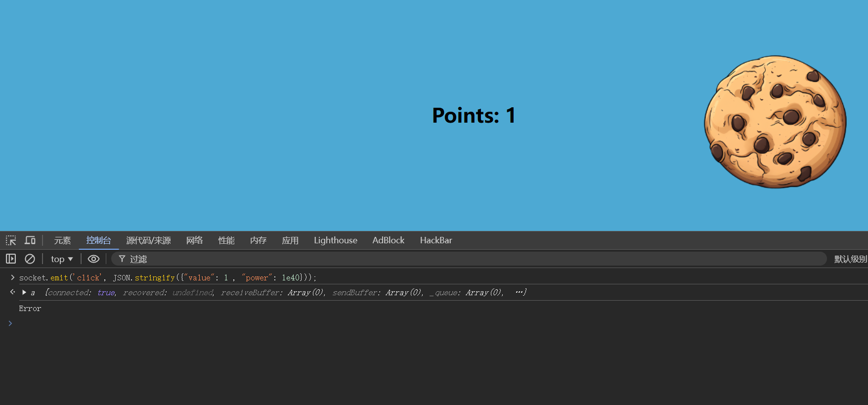The image size is (868, 405).
Task: Go to the Application tab (应用)
Action: point(290,240)
